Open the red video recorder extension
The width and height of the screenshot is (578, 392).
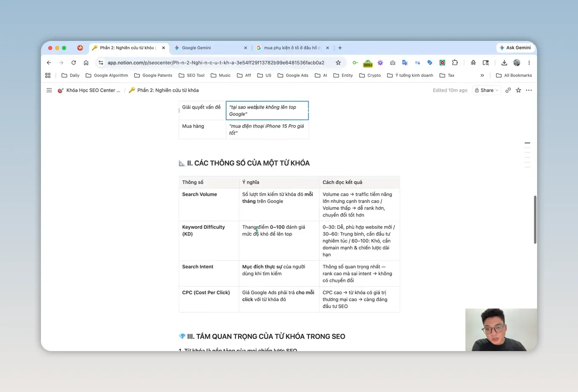(x=442, y=62)
